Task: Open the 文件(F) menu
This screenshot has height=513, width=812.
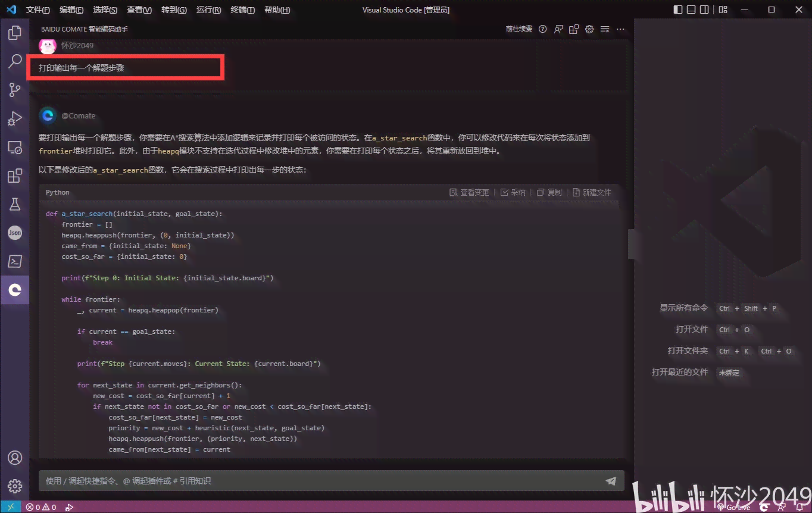Action: tap(38, 10)
